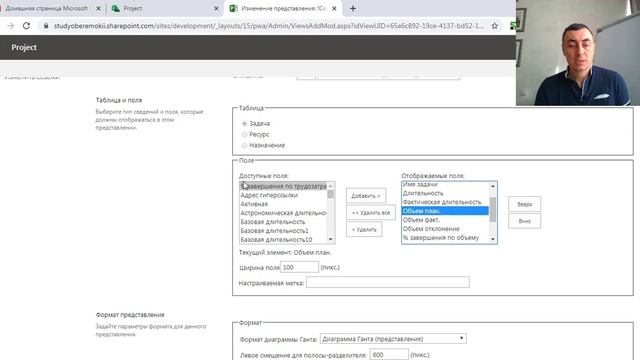Click the Добавить > button
This screenshot has width=640, height=360.
click(x=366, y=196)
